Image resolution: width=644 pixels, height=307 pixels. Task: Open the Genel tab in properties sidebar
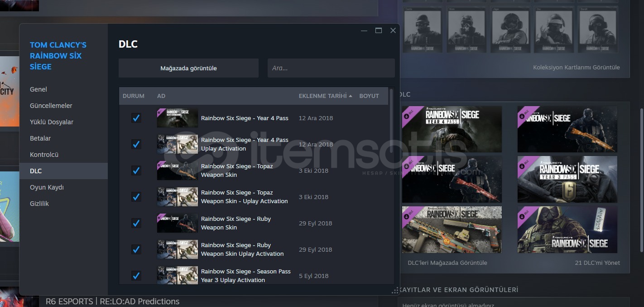[x=38, y=89]
